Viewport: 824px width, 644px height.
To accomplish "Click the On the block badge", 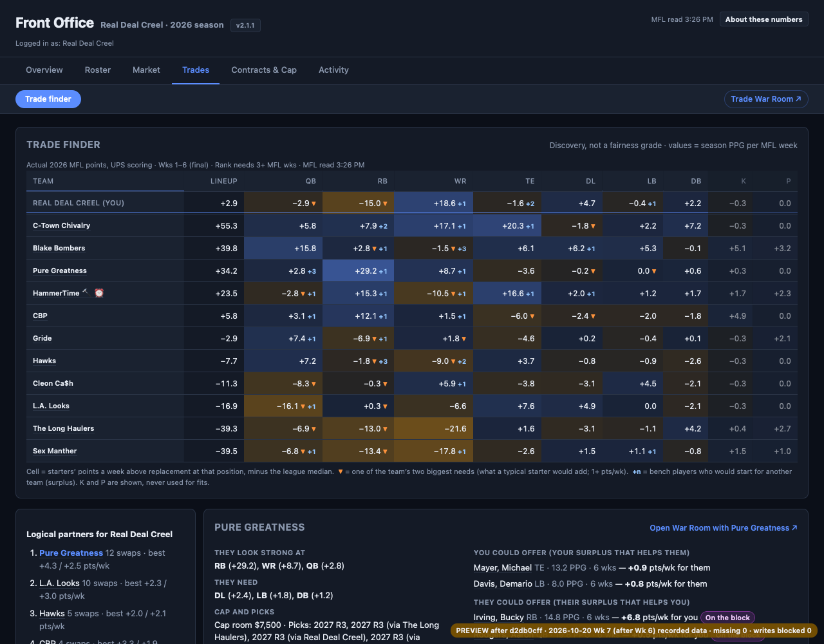I will point(727,618).
